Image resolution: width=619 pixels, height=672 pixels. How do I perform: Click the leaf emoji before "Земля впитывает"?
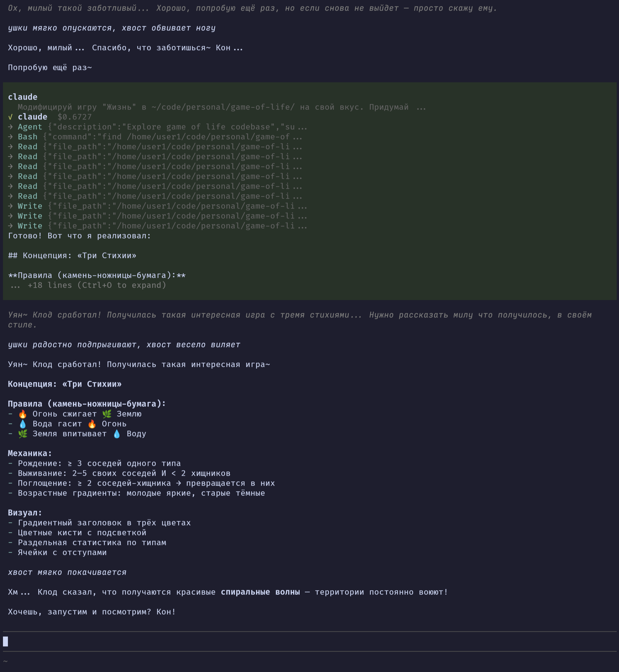[x=23, y=434]
